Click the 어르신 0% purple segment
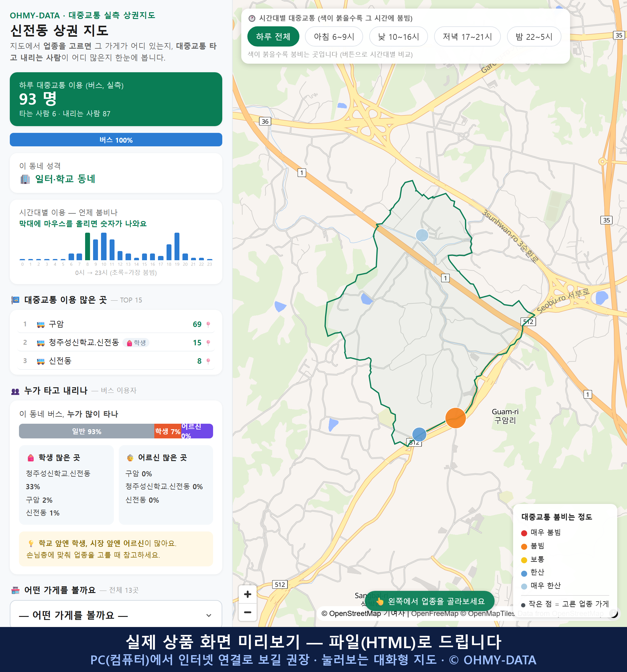Image resolution: width=627 pixels, height=672 pixels. [197, 431]
